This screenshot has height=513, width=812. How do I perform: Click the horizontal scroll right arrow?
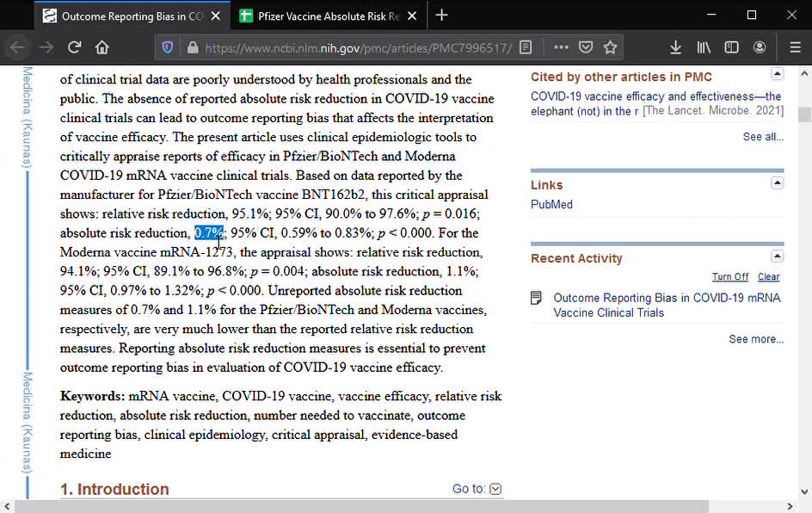(x=790, y=506)
